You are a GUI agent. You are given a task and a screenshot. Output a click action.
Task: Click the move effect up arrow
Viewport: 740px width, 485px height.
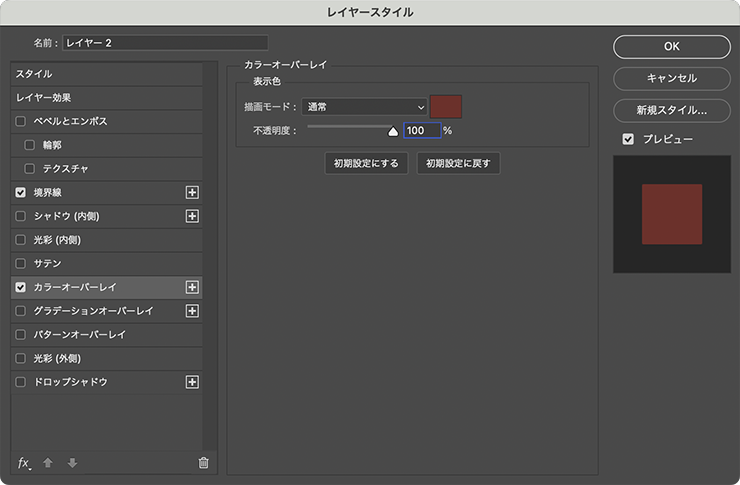pyautogui.click(x=48, y=463)
